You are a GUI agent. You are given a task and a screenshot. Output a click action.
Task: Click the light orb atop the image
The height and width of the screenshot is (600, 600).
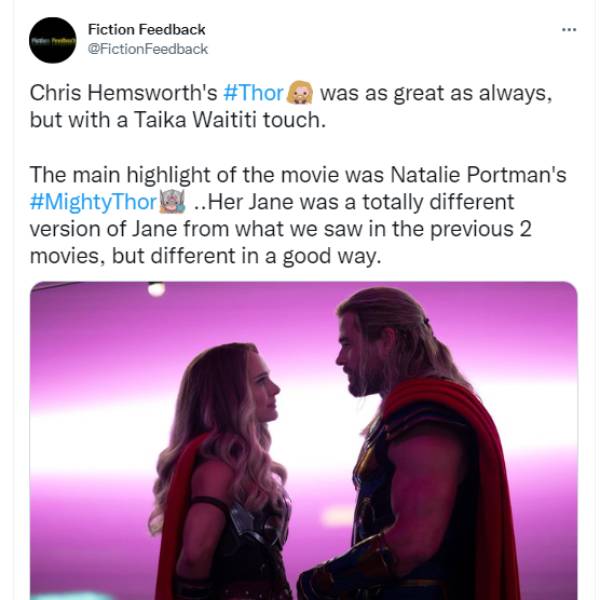157,289
